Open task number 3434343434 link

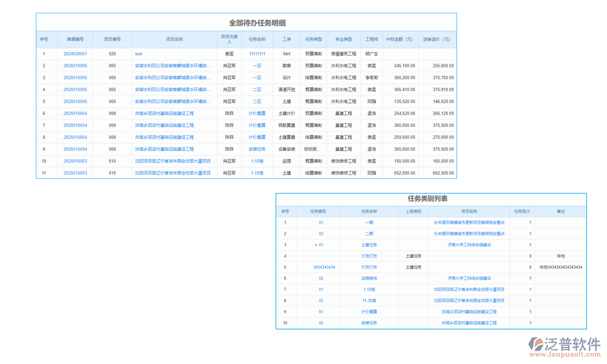point(324,267)
